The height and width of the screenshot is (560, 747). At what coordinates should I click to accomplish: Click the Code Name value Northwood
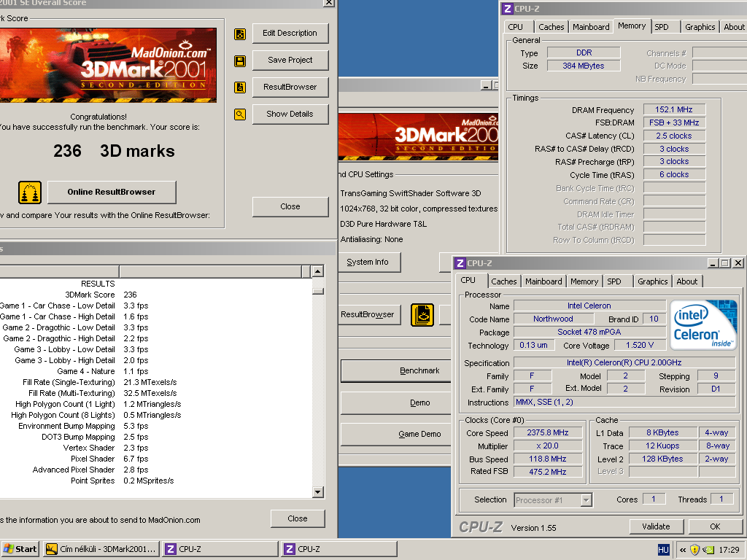coord(553,319)
